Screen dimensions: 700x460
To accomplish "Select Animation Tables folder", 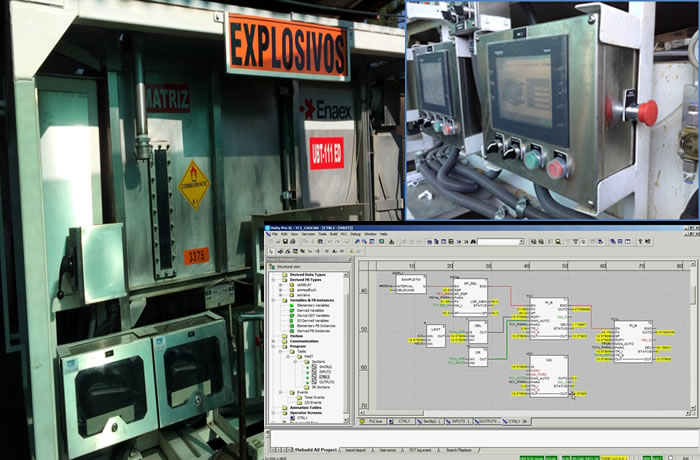I will [306, 408].
